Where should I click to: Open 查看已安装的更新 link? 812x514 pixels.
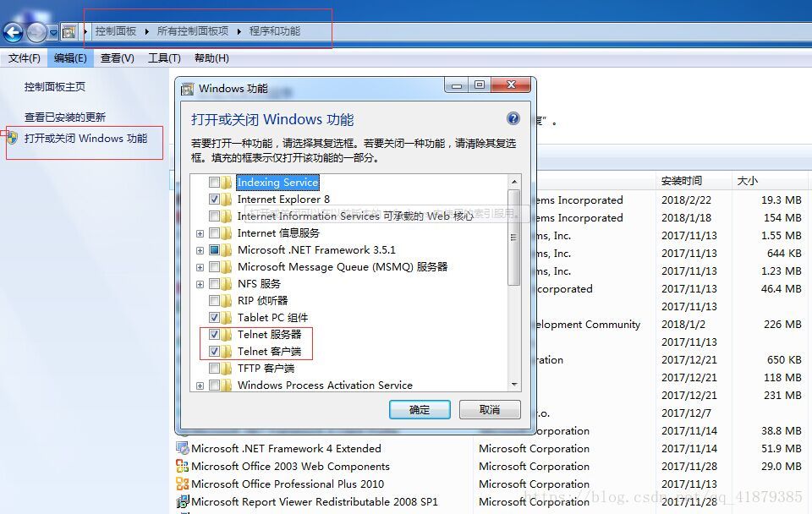click(65, 117)
